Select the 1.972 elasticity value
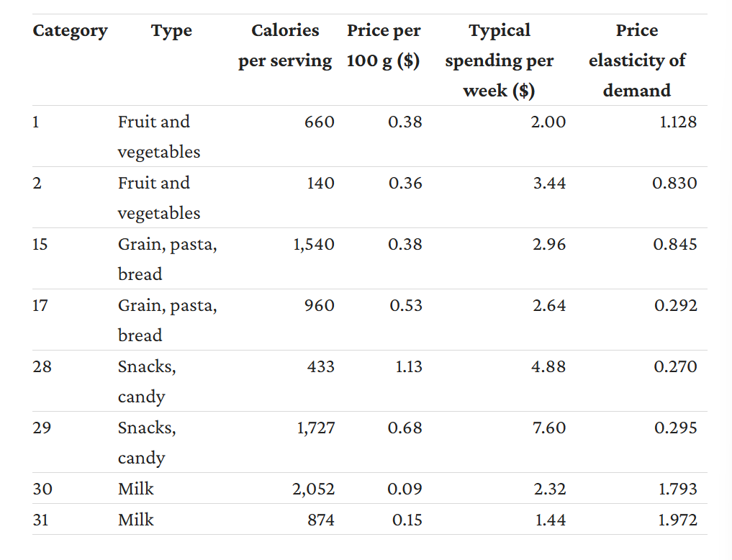Viewport: 732px width, 560px height. point(677,520)
